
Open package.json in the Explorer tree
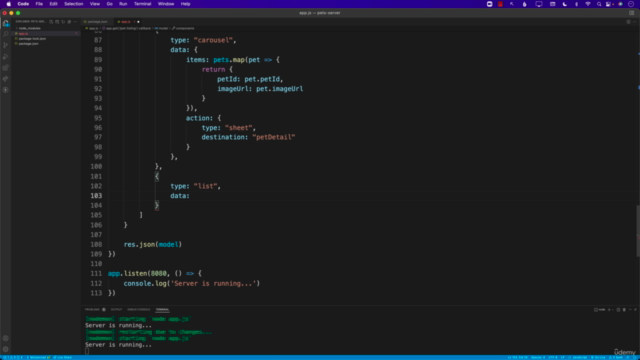click(29, 43)
